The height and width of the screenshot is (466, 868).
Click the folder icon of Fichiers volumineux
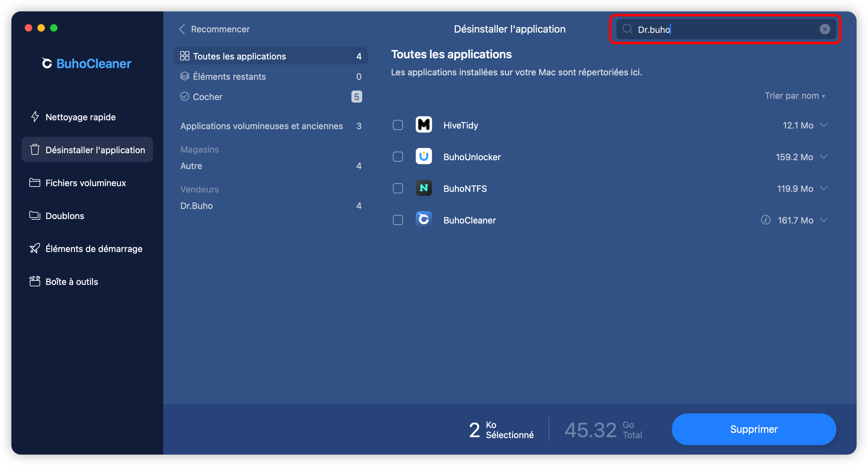[35, 182]
